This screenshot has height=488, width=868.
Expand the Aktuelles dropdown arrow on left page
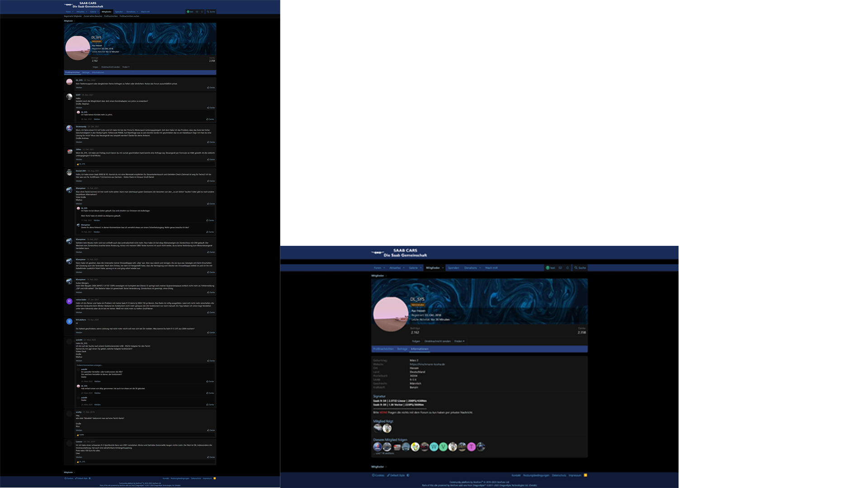point(86,12)
